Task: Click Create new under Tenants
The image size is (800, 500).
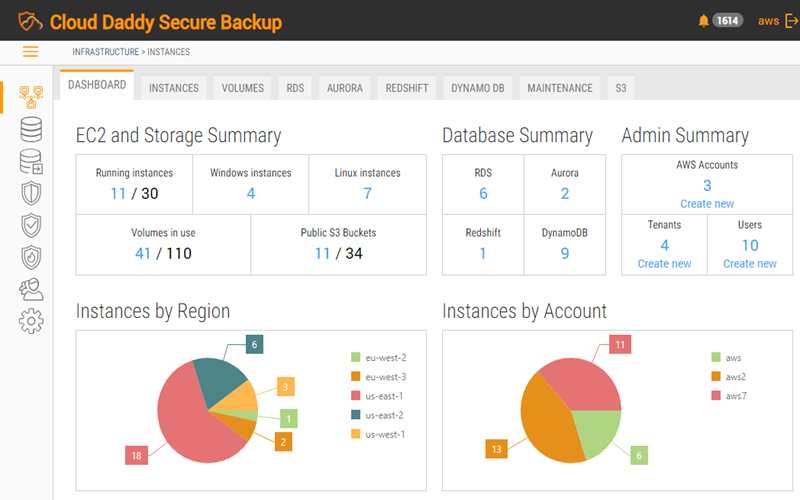Action: click(664, 264)
